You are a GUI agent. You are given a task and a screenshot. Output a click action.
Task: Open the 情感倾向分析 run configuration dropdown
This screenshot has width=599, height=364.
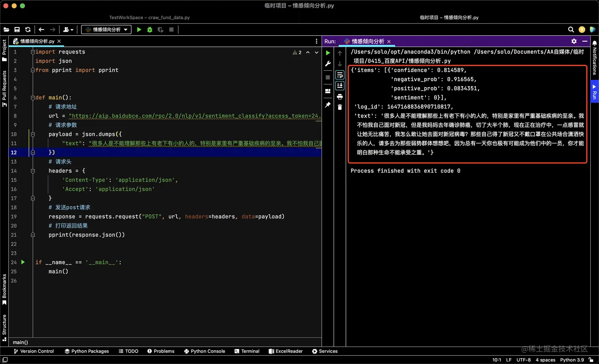point(106,30)
